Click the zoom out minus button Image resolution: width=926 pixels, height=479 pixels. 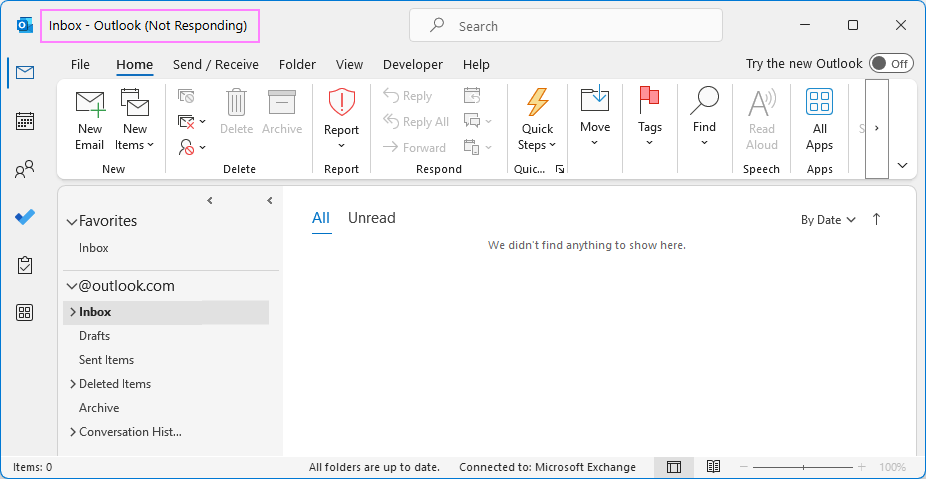(744, 467)
